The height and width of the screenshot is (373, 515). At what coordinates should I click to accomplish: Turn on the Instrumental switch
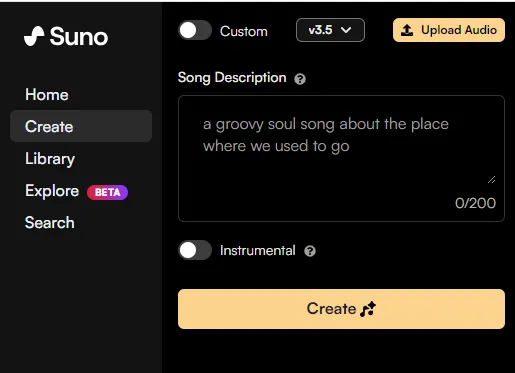click(195, 250)
